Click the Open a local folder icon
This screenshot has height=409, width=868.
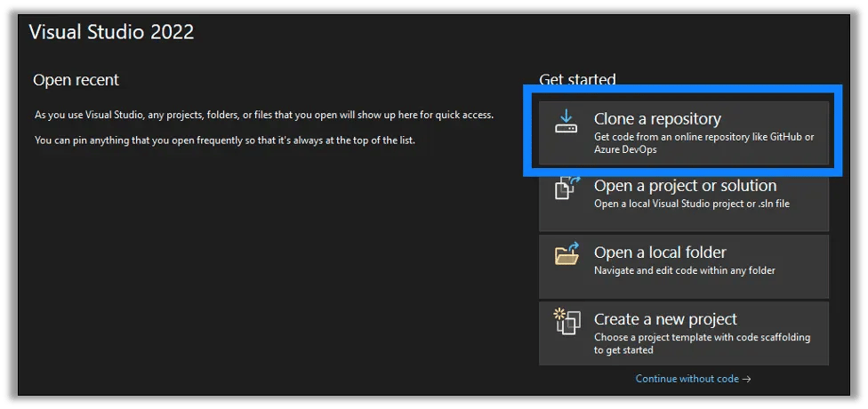pos(567,253)
